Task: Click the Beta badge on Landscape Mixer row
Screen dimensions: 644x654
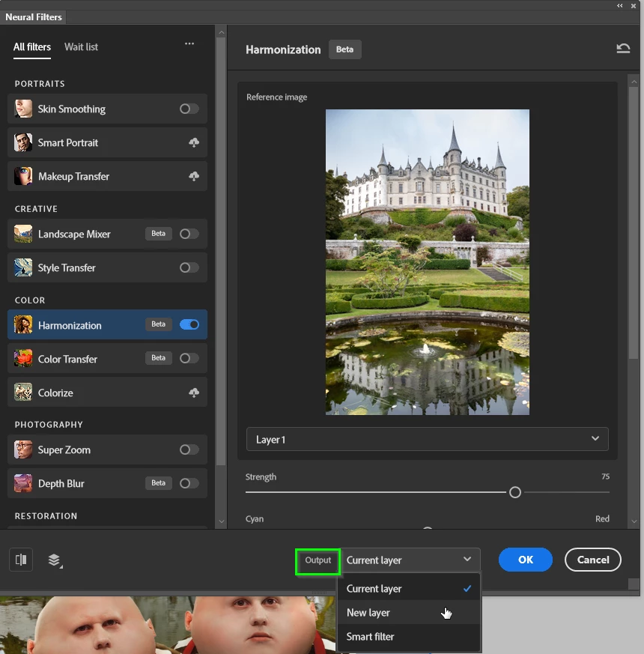Action: (x=159, y=234)
